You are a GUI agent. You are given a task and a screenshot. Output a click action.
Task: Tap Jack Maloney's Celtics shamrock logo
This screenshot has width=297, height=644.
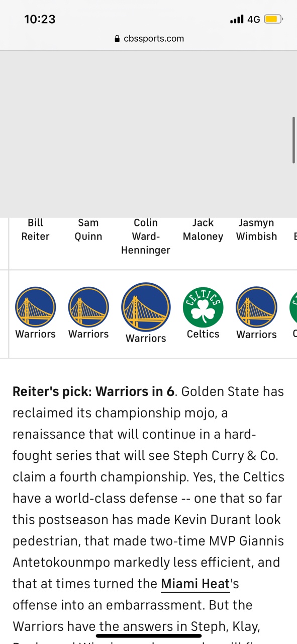coord(203,307)
